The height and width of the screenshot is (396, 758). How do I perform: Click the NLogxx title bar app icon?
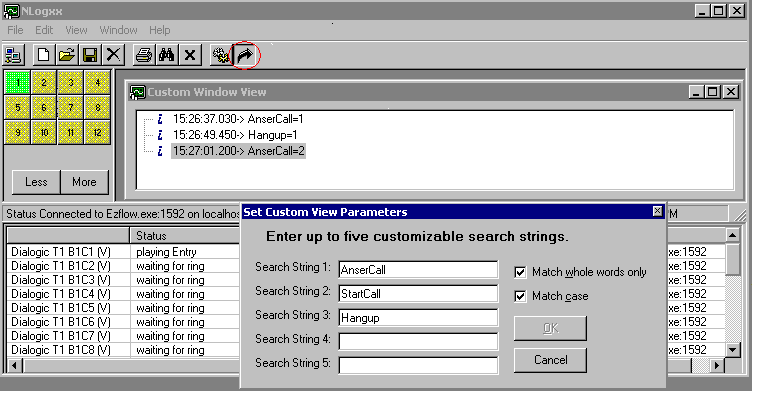click(11, 11)
